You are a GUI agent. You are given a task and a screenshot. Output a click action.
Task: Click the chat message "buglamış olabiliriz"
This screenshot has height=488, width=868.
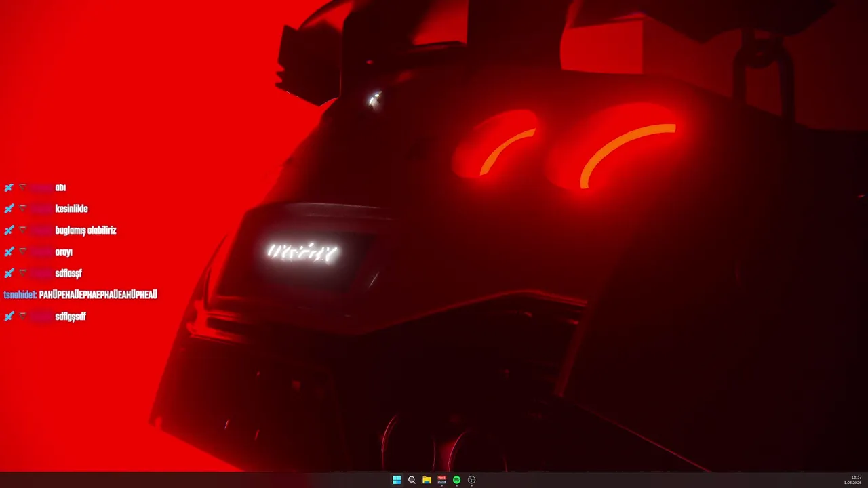(x=85, y=230)
